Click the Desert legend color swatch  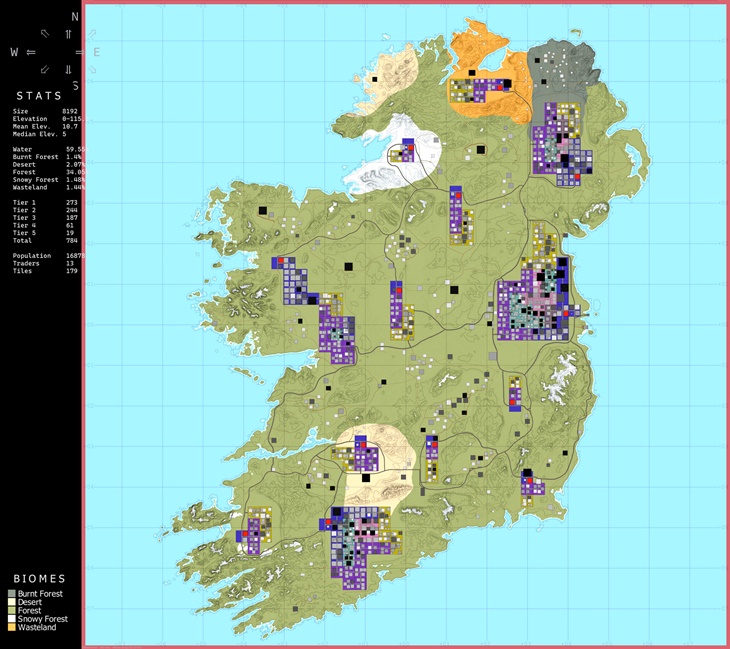(12, 602)
